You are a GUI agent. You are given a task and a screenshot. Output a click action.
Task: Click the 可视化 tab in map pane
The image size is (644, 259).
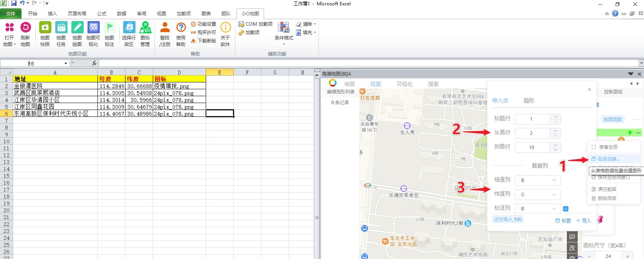pos(405,84)
